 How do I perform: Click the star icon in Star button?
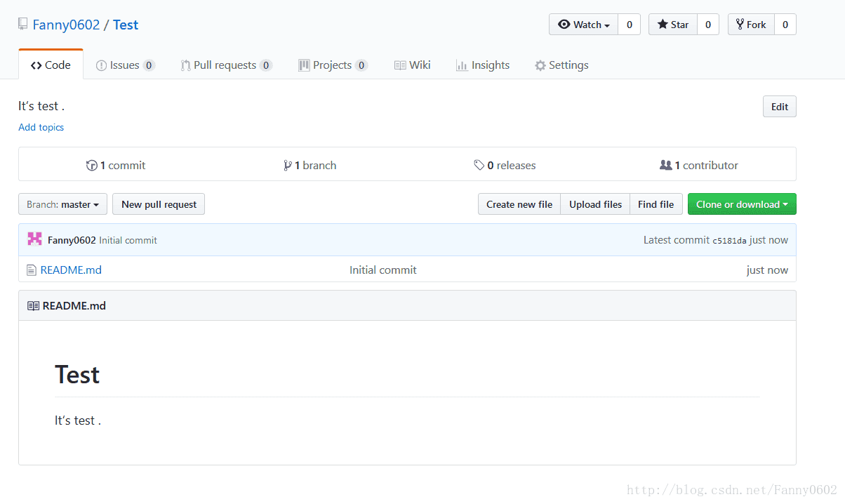(663, 25)
